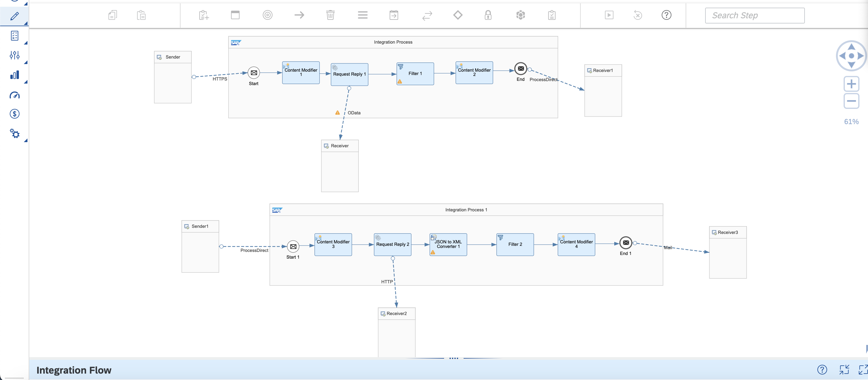Open the diamond router/gateway palette icon

[x=457, y=15]
